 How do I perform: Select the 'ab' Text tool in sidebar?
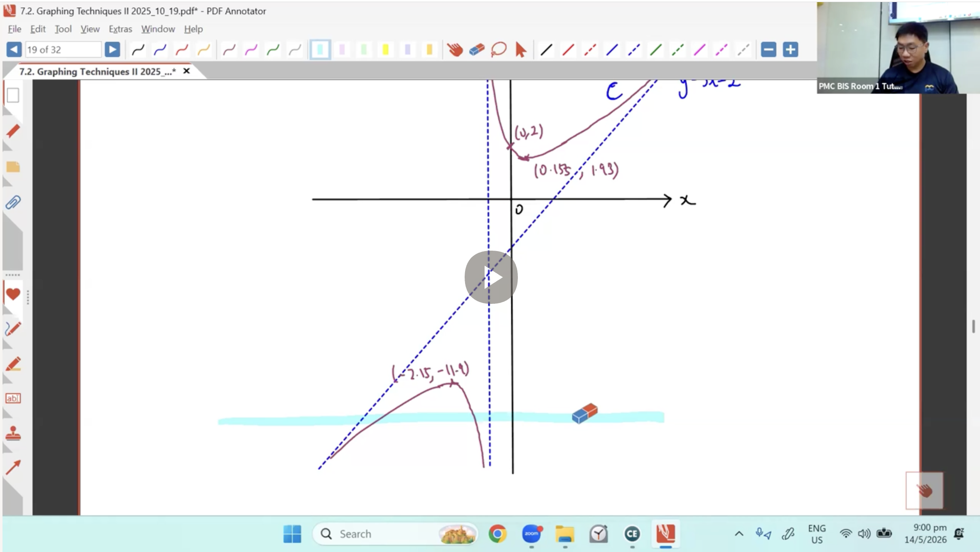click(13, 398)
